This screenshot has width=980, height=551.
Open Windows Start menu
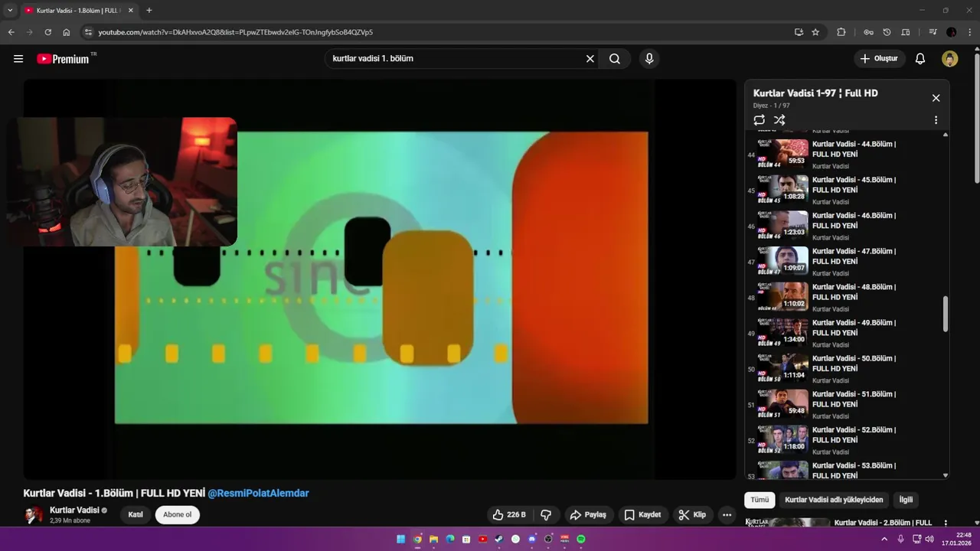400,539
